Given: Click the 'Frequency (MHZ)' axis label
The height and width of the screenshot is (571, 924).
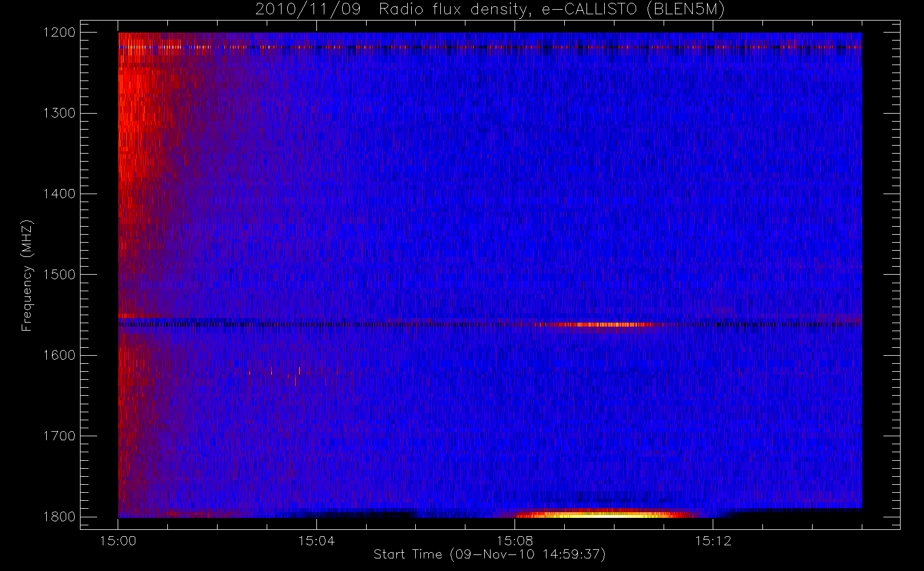Looking at the screenshot, I should (x=27, y=275).
